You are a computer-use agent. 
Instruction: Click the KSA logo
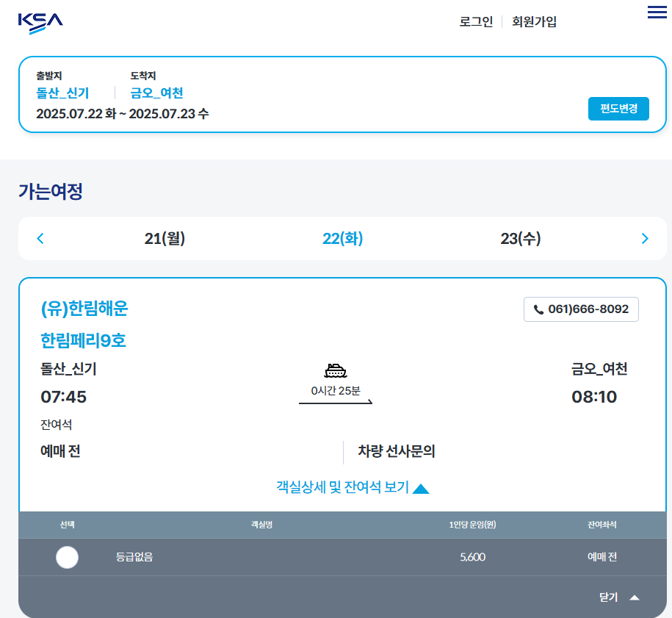pos(40,24)
